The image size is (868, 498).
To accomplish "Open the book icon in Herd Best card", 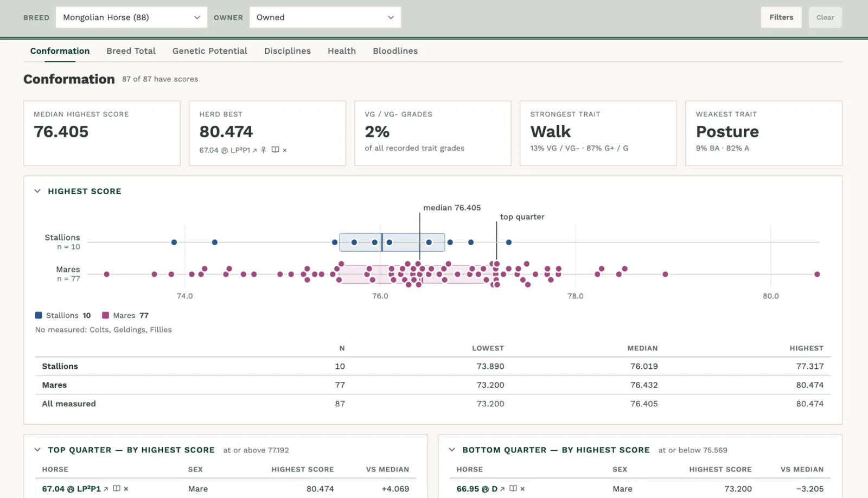I will 275,150.
